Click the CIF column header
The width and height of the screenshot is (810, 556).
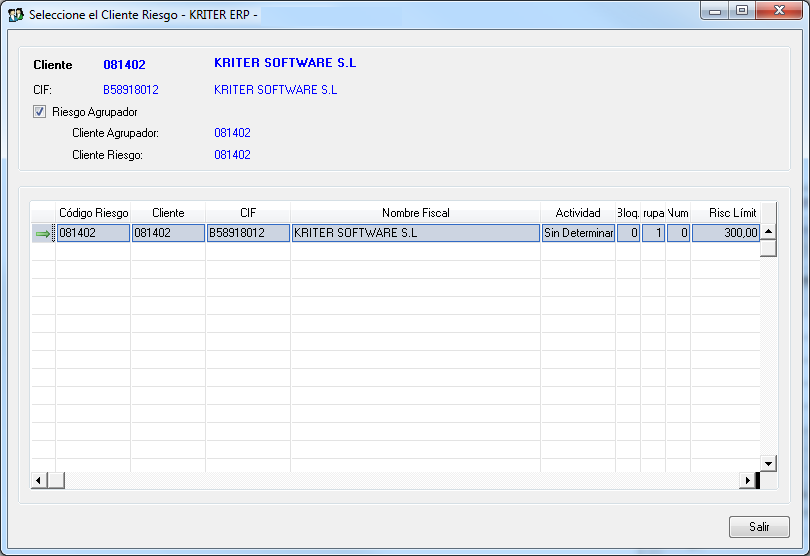click(x=248, y=213)
